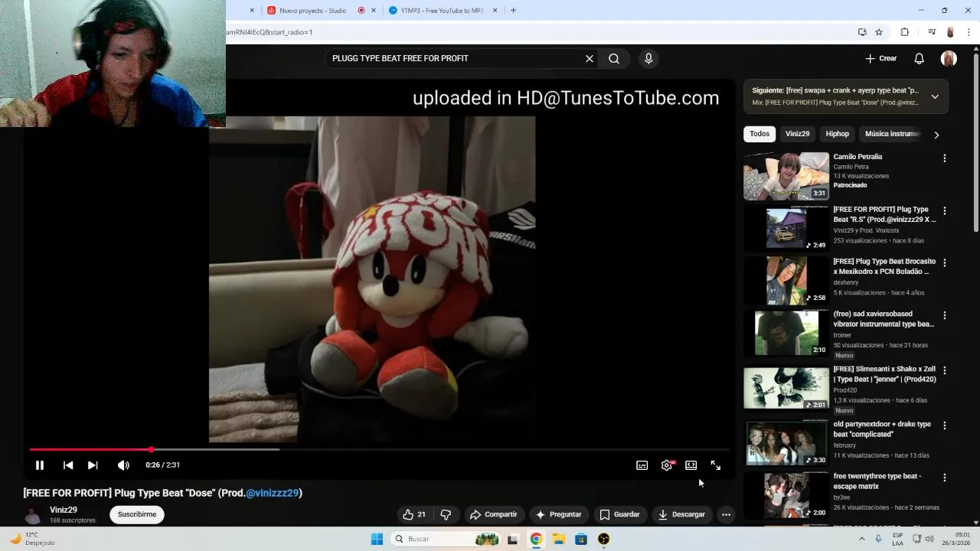Click the search magnifier button

point(614,59)
